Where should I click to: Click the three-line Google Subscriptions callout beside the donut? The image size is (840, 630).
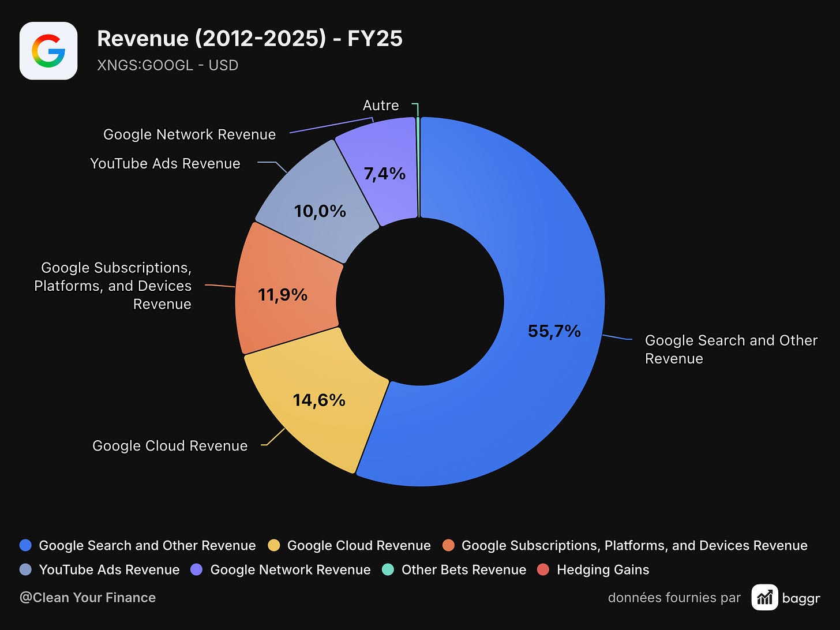(113, 286)
